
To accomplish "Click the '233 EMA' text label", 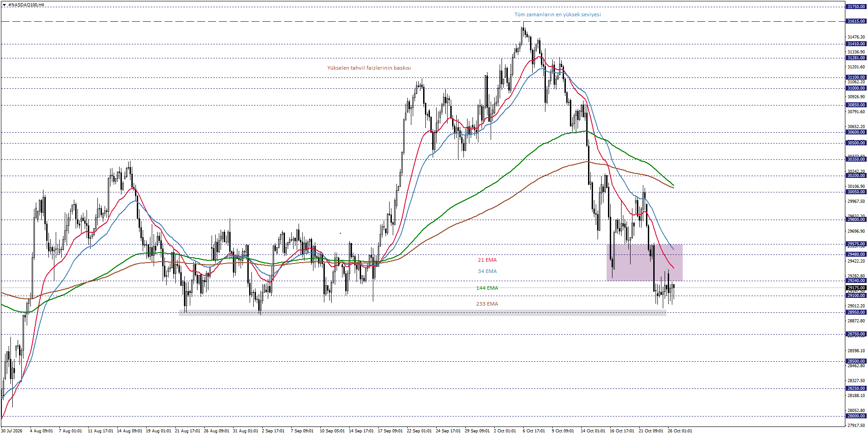I will (x=487, y=304).
